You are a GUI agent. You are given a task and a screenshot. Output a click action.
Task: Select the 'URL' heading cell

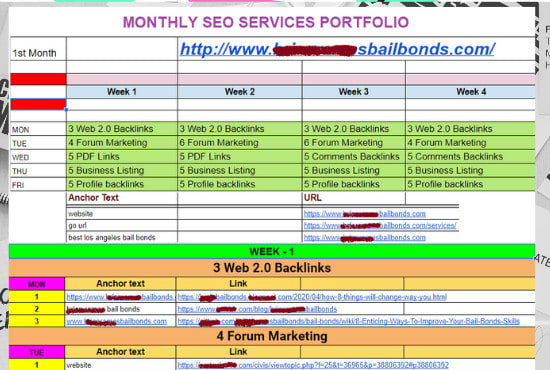354,198
